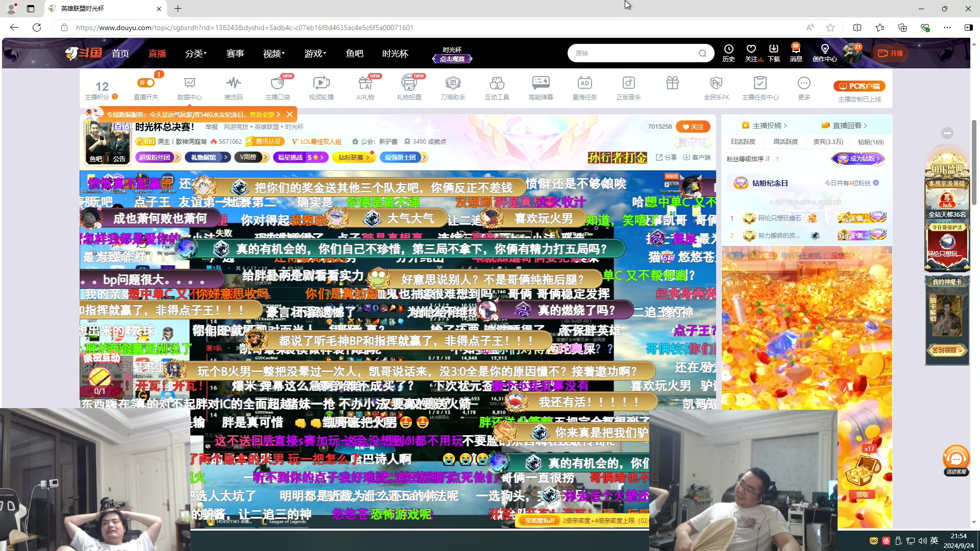Click the 开播 start streaming button

(890, 53)
